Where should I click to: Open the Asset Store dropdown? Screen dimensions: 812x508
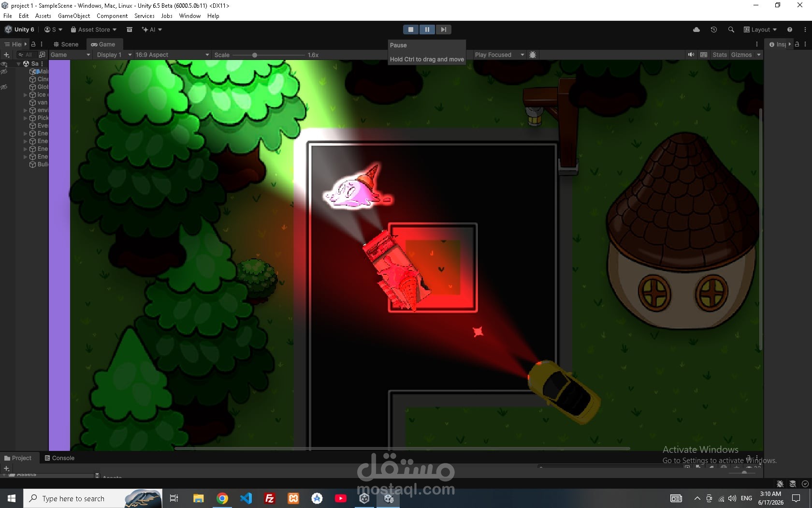click(94, 30)
